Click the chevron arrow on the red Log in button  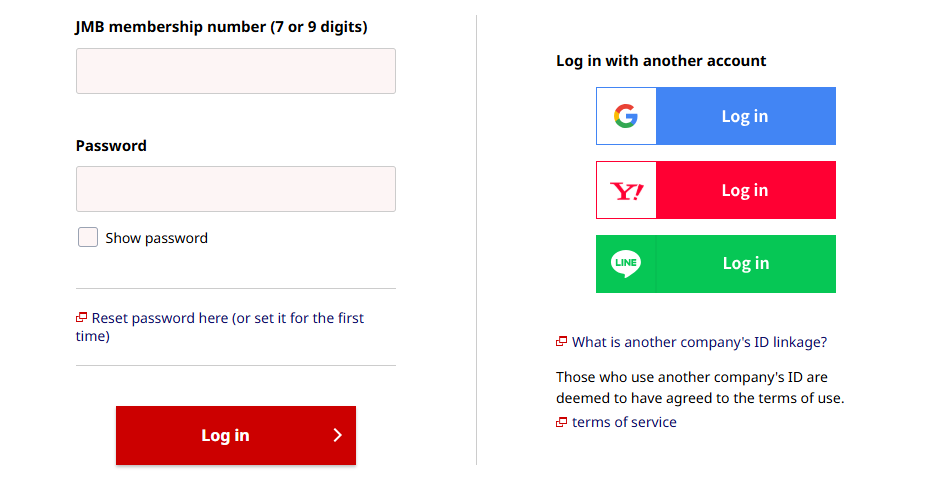coord(337,435)
